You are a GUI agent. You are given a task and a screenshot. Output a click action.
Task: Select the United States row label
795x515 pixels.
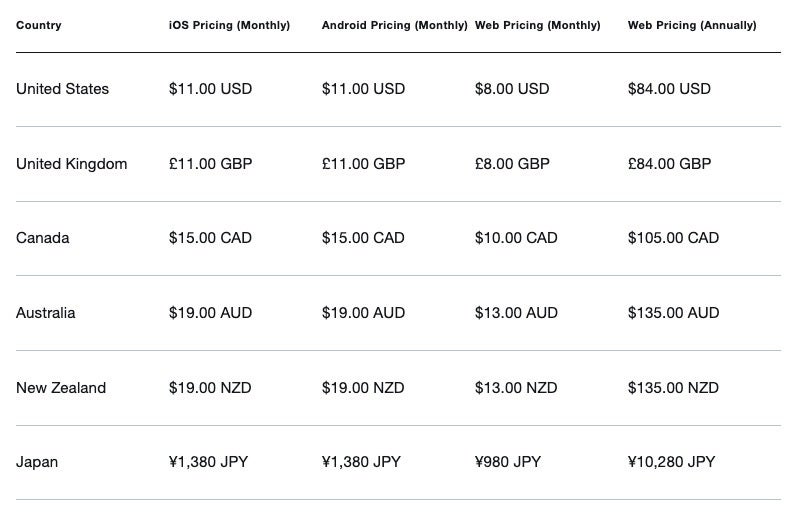pos(62,89)
